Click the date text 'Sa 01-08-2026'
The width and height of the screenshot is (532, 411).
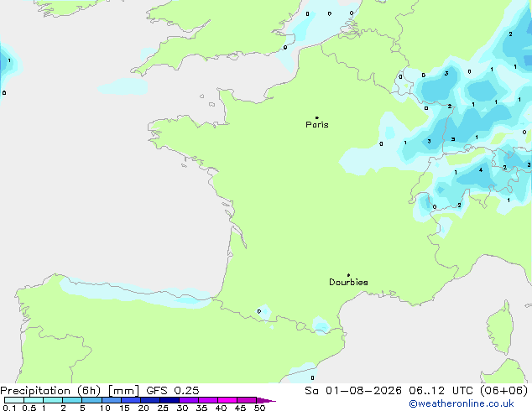[353, 391]
